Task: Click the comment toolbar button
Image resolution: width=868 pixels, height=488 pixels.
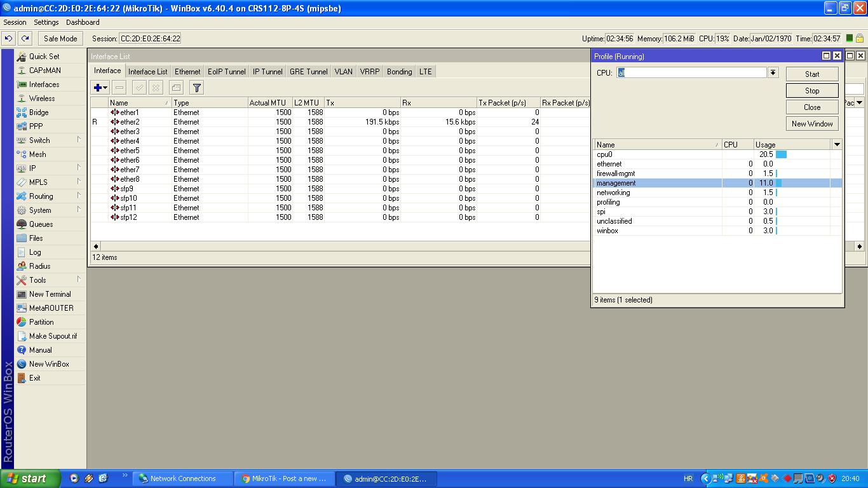Action: click(x=176, y=88)
